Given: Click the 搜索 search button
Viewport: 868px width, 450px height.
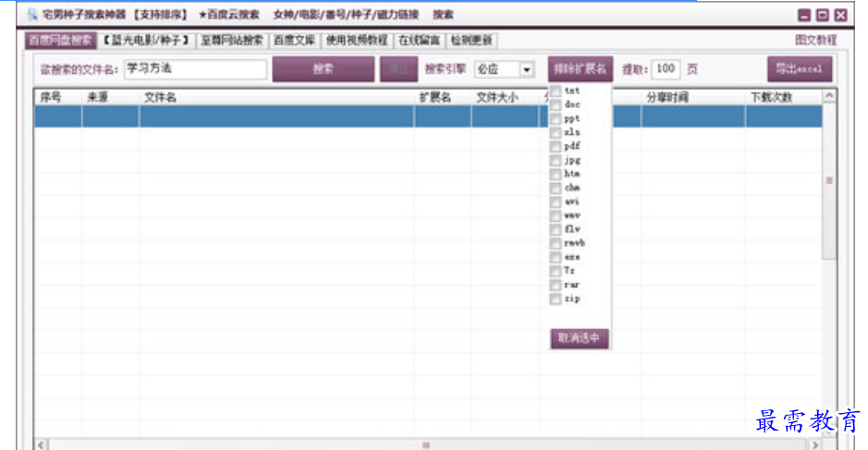Looking at the screenshot, I should click(324, 69).
